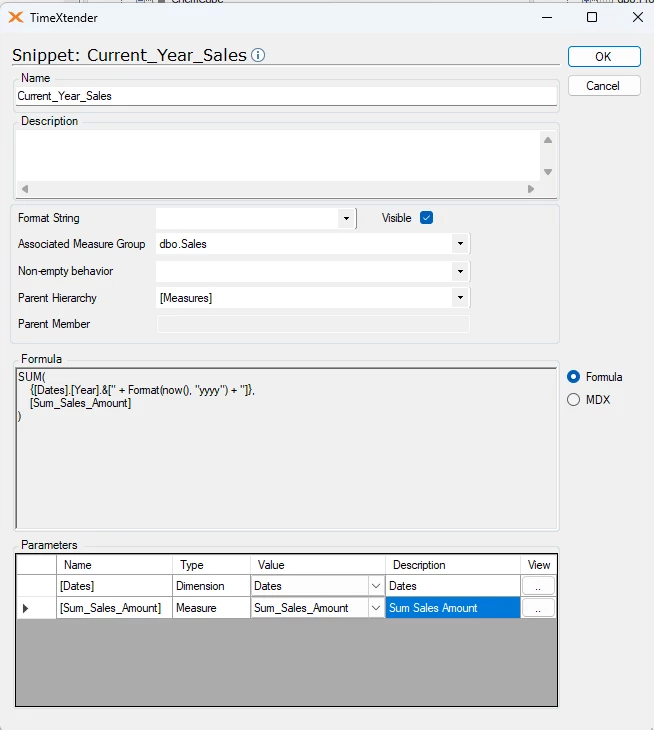This screenshot has height=730, width=654.
Task: Click Description scroll up arrow
Action: point(548,140)
